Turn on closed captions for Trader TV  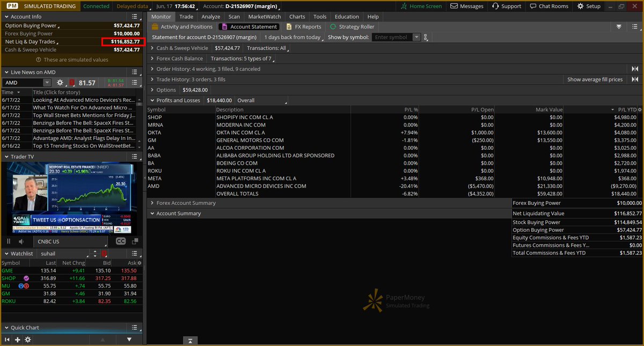[x=121, y=241]
